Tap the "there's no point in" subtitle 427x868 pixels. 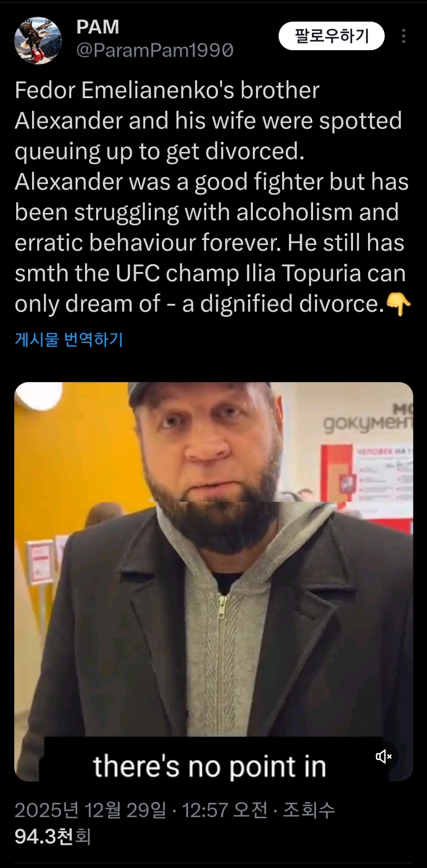210,767
